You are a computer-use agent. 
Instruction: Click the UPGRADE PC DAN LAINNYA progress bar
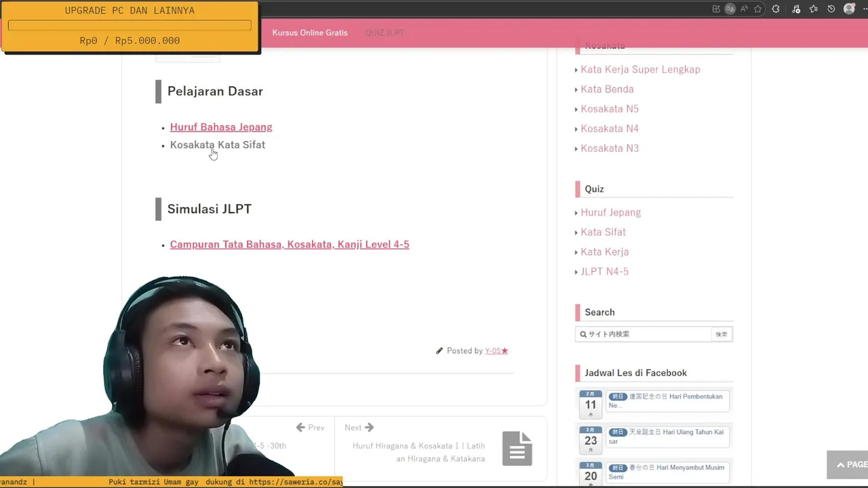(x=130, y=25)
